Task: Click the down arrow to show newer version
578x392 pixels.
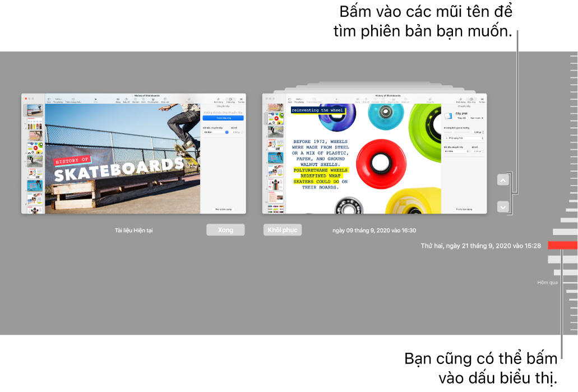Action: tap(503, 207)
